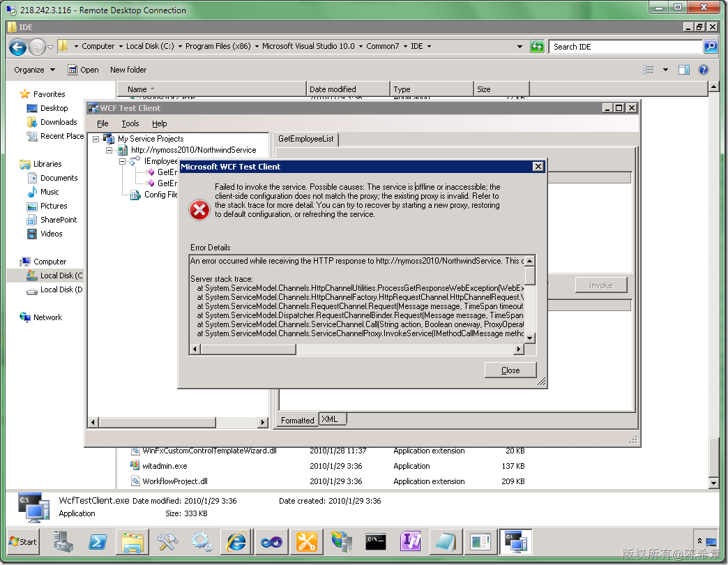Image resolution: width=728 pixels, height=565 pixels.
Task: Open Internet Explorer from the taskbar
Action: [236, 542]
